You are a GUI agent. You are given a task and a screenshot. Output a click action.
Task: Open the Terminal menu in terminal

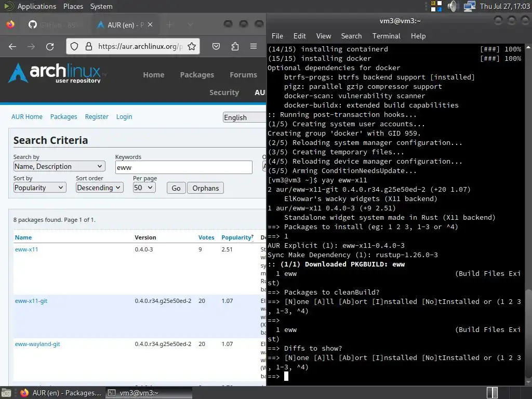[x=386, y=36]
